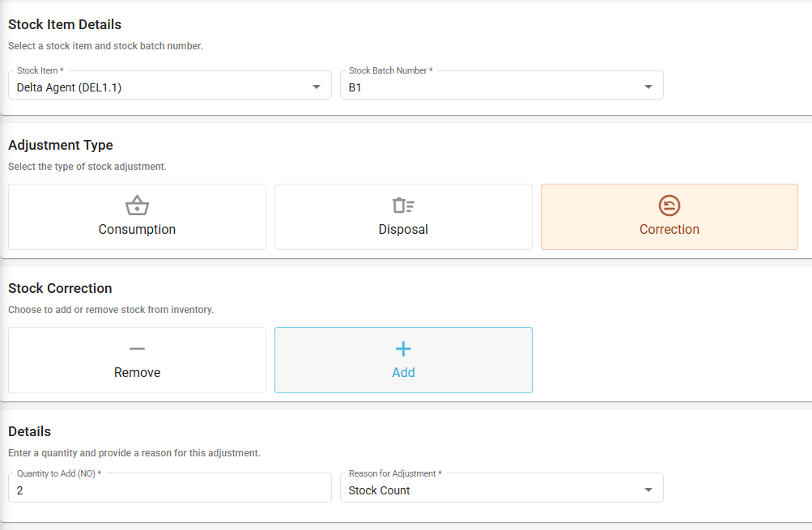Click 'Select a stock item and stock batch number.' text
The width and height of the screenshot is (812, 530).
pos(105,46)
